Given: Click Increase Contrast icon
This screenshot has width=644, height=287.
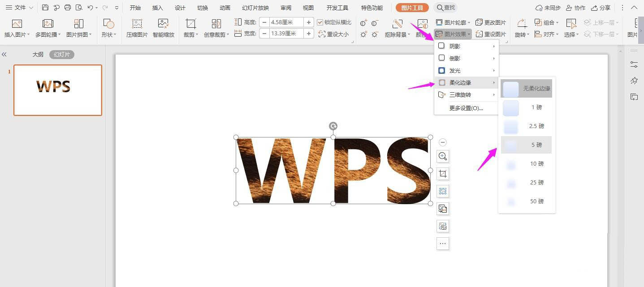Looking at the screenshot, I should (x=363, y=23).
